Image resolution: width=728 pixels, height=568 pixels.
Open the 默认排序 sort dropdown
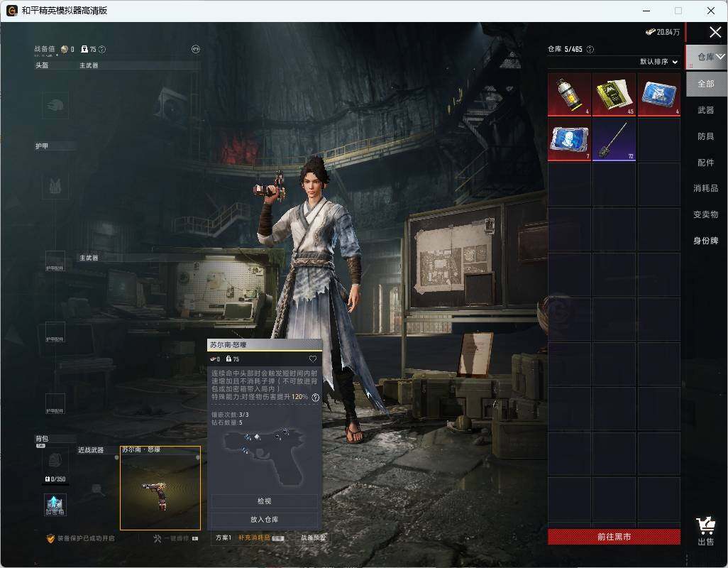coord(658,61)
